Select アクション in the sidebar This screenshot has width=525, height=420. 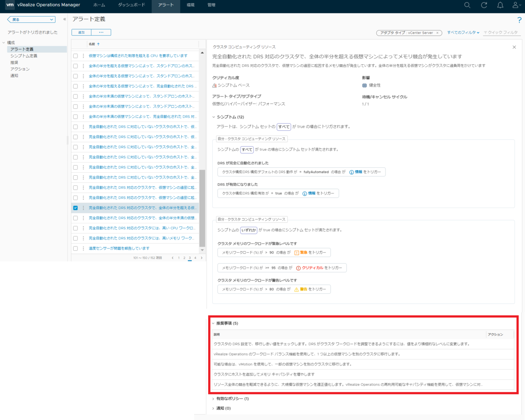[x=20, y=69]
